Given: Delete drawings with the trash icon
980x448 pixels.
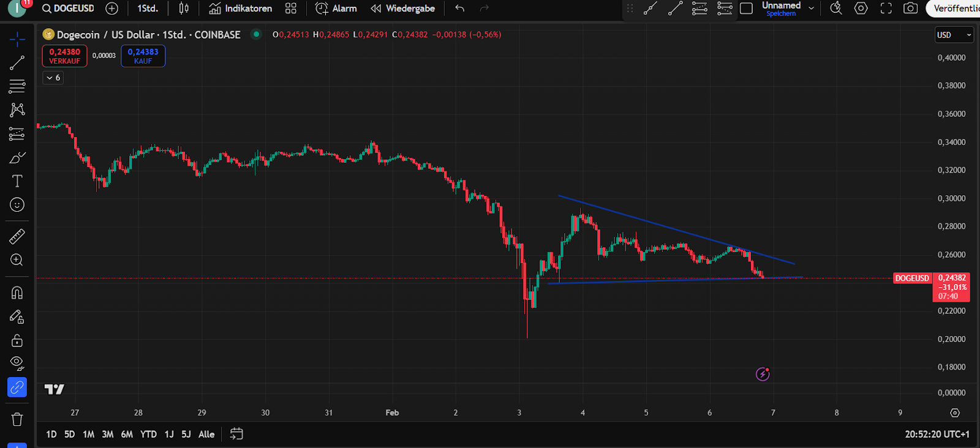Looking at the screenshot, I should point(17,419).
